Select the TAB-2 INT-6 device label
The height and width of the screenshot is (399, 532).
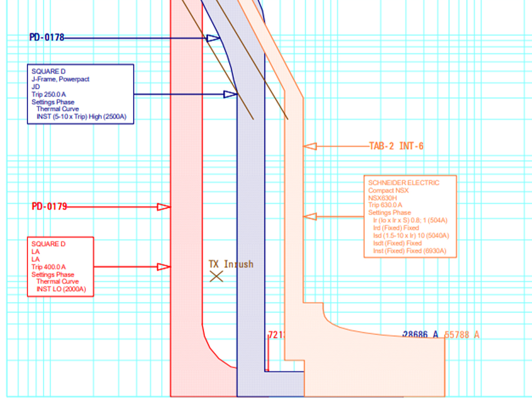(x=396, y=147)
